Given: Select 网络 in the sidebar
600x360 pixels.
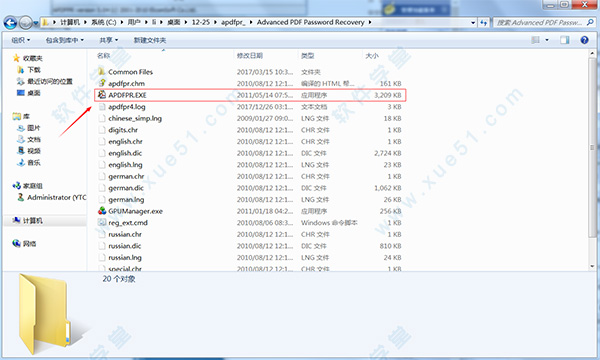Looking at the screenshot, I should [x=29, y=244].
